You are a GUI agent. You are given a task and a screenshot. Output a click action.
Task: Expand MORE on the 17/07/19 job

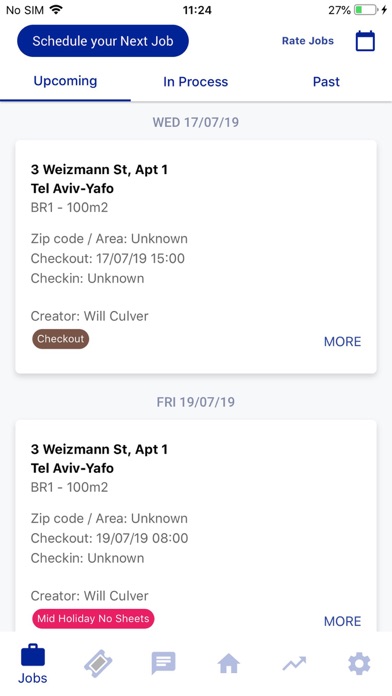point(342,341)
